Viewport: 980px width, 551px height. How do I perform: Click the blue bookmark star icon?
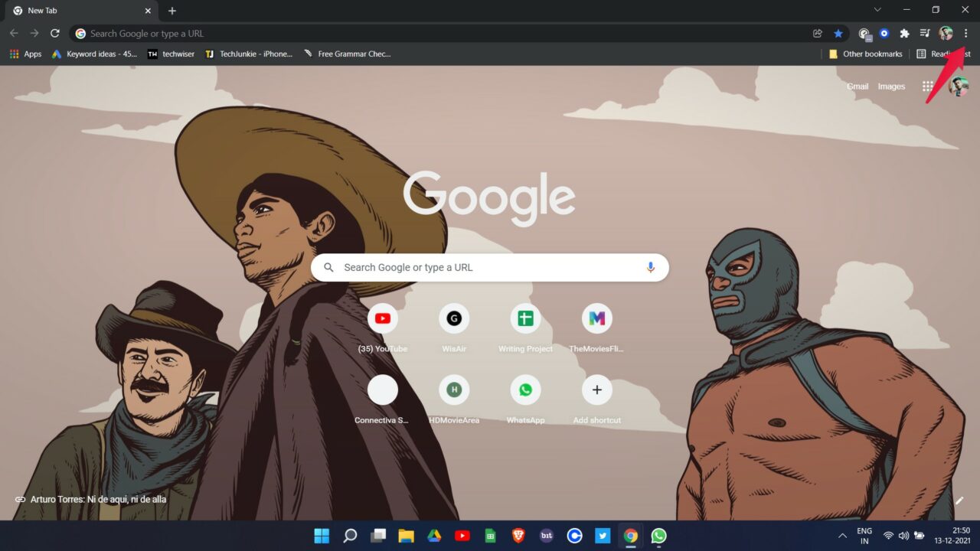click(x=838, y=34)
